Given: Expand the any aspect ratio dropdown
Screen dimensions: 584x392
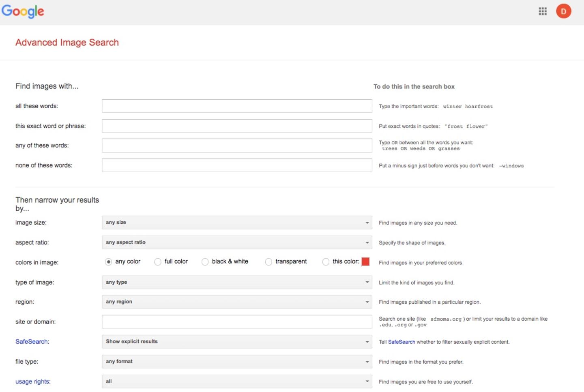Looking at the screenshot, I should [x=237, y=242].
